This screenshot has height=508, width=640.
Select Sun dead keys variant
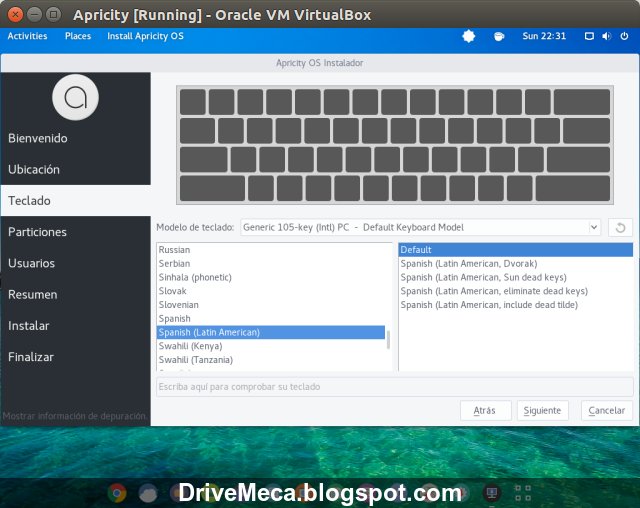(x=516, y=277)
